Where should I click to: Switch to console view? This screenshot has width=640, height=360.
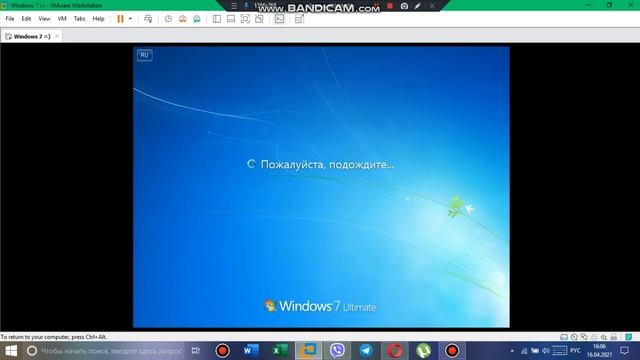[x=279, y=19]
